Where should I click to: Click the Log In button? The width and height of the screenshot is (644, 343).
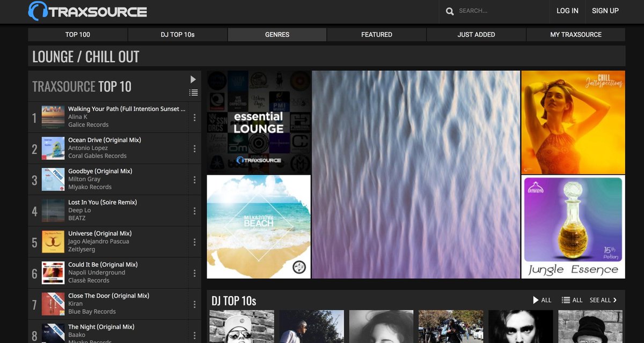[x=567, y=11]
